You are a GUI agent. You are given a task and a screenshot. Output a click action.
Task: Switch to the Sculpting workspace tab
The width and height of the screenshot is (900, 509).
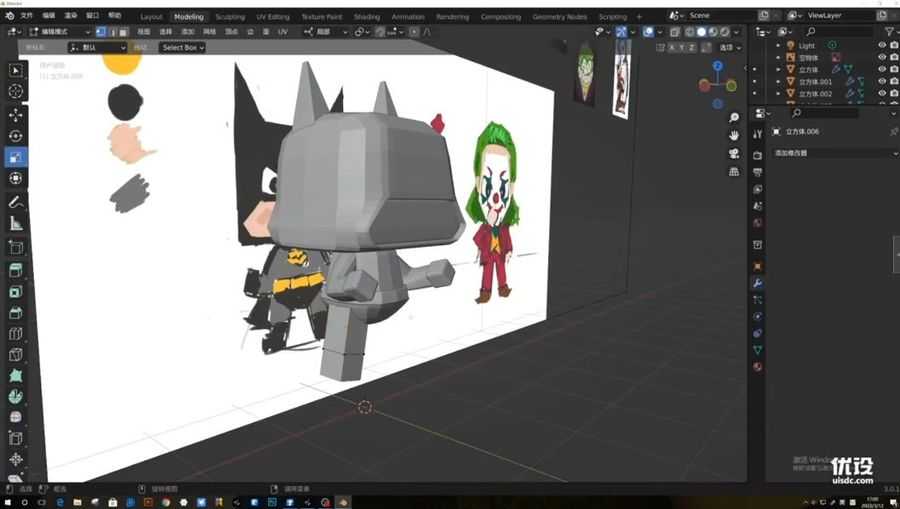pos(230,17)
